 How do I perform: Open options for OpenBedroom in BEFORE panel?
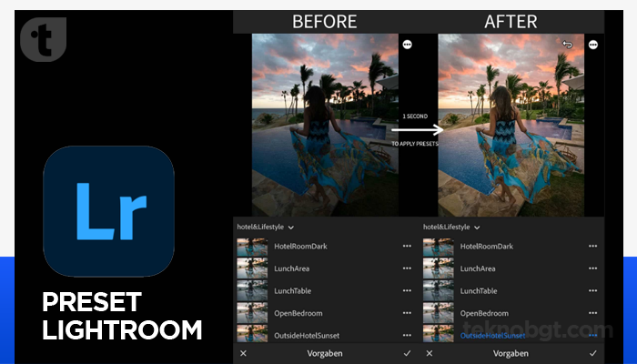coord(407,313)
